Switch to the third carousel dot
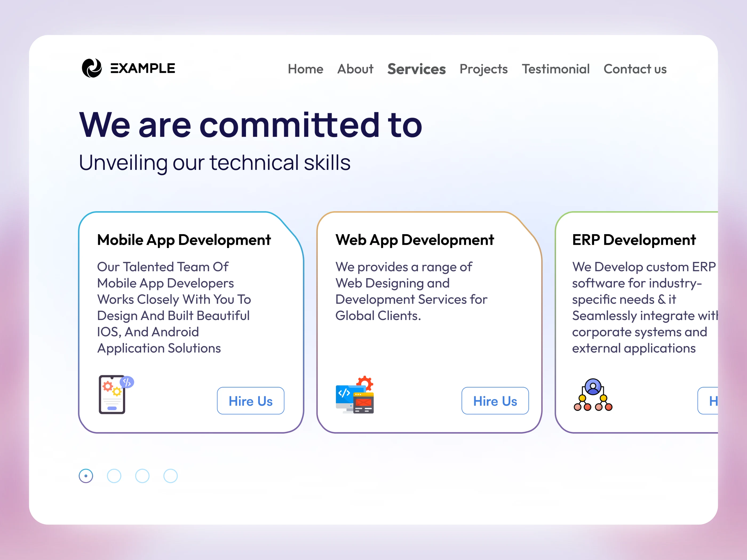747x560 pixels. coord(142,476)
